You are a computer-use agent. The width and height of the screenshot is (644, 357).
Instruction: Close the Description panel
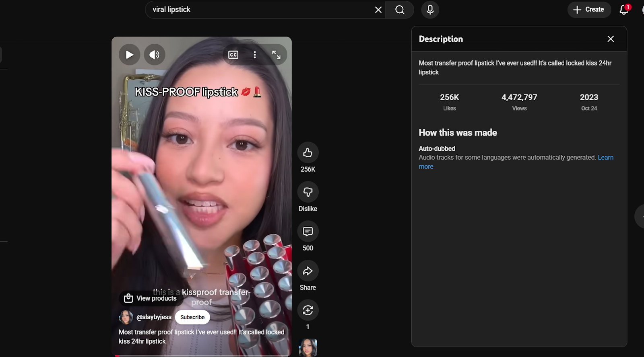coord(611,39)
